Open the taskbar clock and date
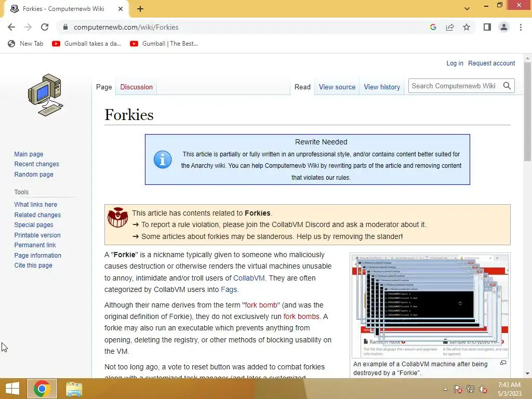This screenshot has height=399, width=532. [x=509, y=389]
